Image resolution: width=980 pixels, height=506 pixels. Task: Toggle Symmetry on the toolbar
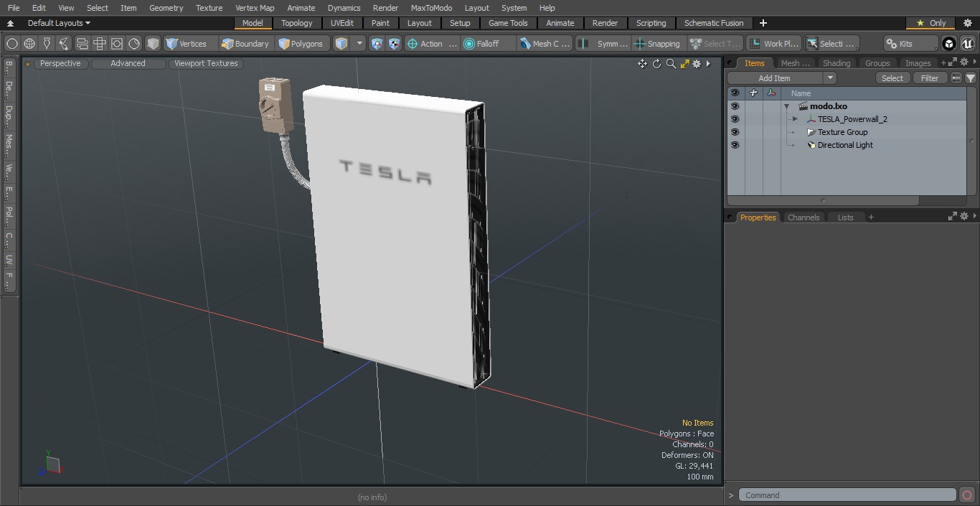coord(603,44)
